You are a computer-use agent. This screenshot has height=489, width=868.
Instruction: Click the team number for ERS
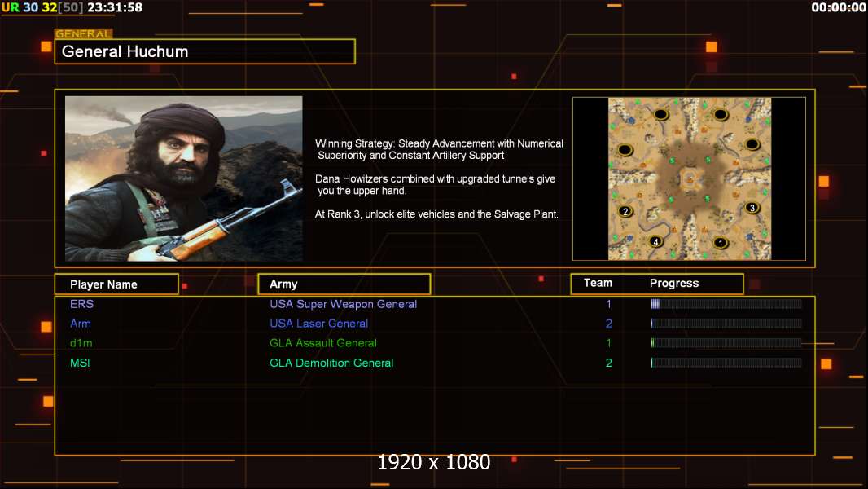click(x=608, y=304)
